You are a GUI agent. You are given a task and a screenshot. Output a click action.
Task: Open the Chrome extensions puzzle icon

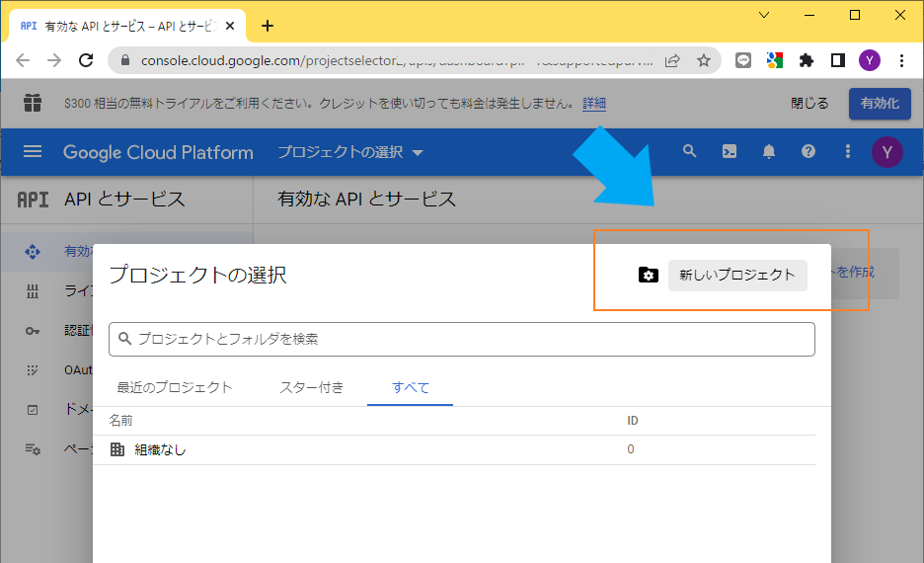point(807,60)
